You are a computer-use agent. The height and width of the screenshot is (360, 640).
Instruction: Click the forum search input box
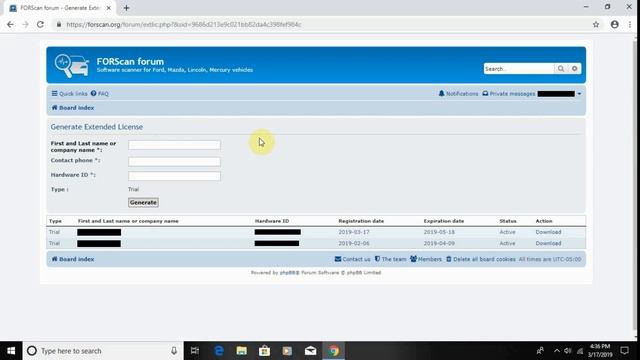(519, 69)
